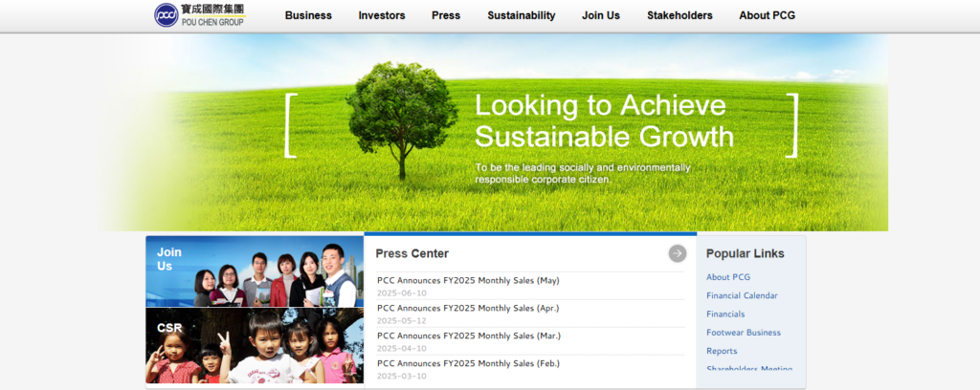Open the Stakeholders menu
Viewport: 980px width, 390px height.
[x=679, y=15]
